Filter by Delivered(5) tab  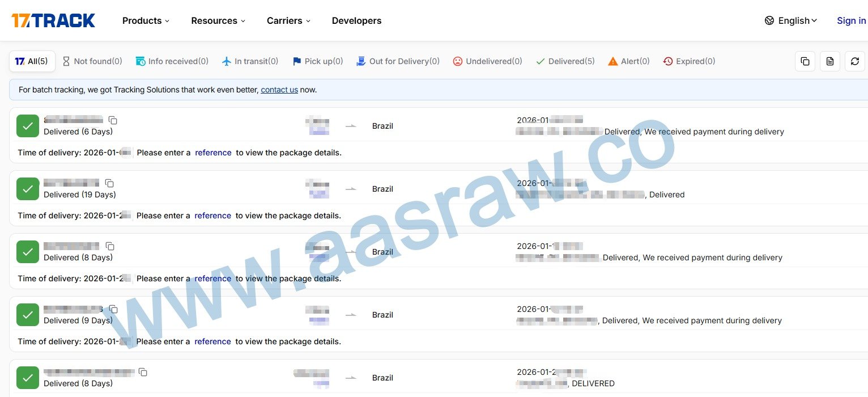tap(565, 61)
